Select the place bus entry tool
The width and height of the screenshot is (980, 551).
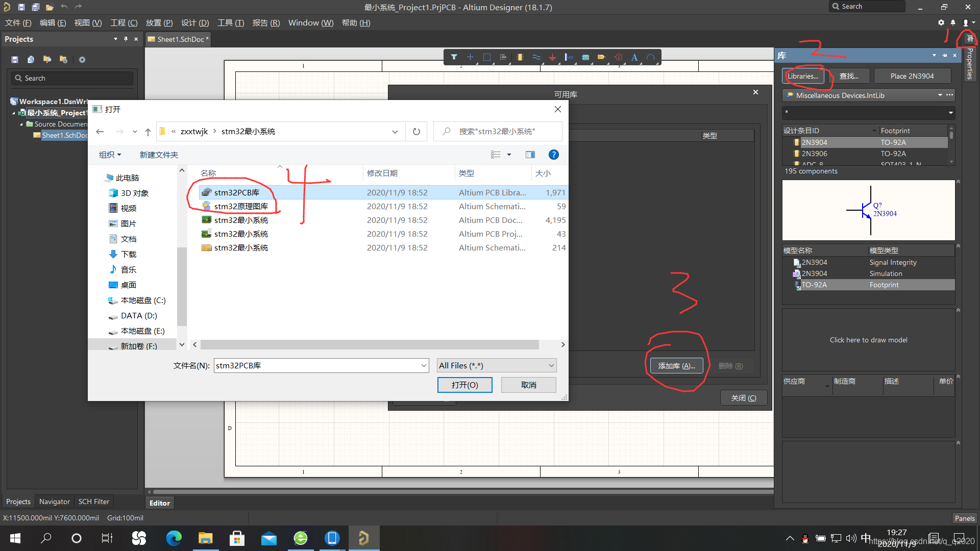[x=569, y=57]
